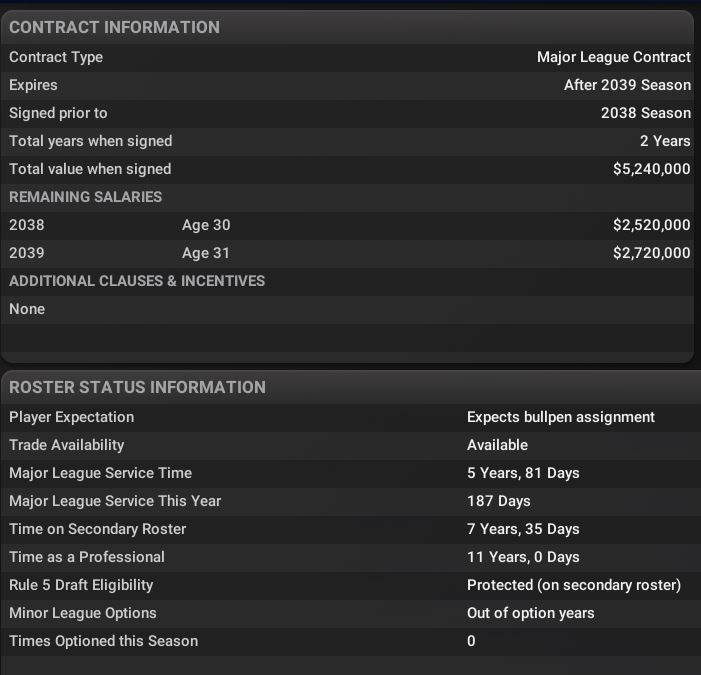This screenshot has height=675, width=701.
Task: Click Additional Clauses & Incentives subheading
Action: tap(137, 281)
